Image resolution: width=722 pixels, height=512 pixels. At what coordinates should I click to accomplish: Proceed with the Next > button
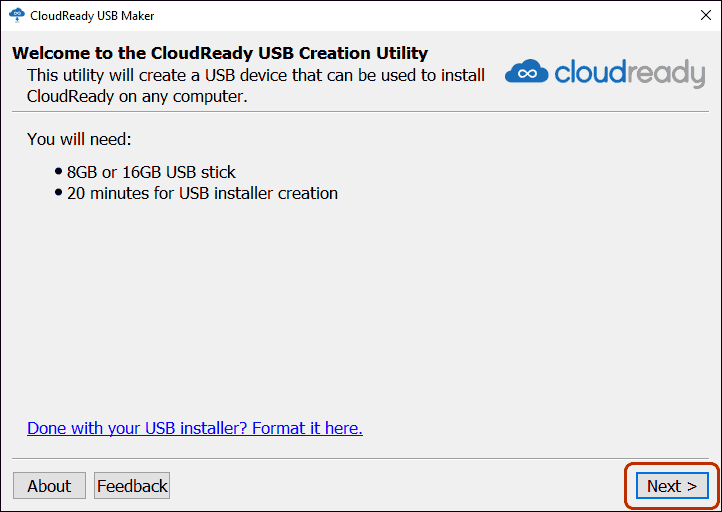pyautogui.click(x=672, y=486)
